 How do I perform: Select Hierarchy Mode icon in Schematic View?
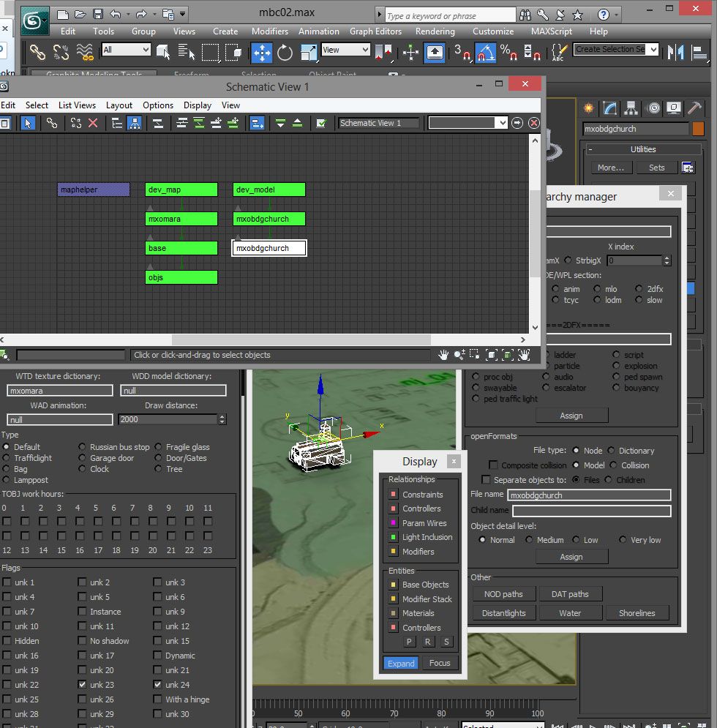pyautogui.click(x=134, y=123)
